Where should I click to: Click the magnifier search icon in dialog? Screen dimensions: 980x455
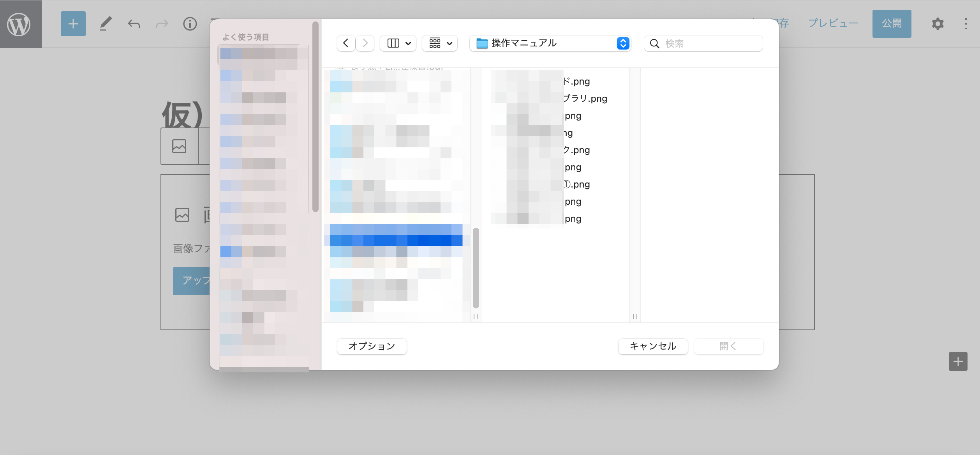click(x=655, y=44)
